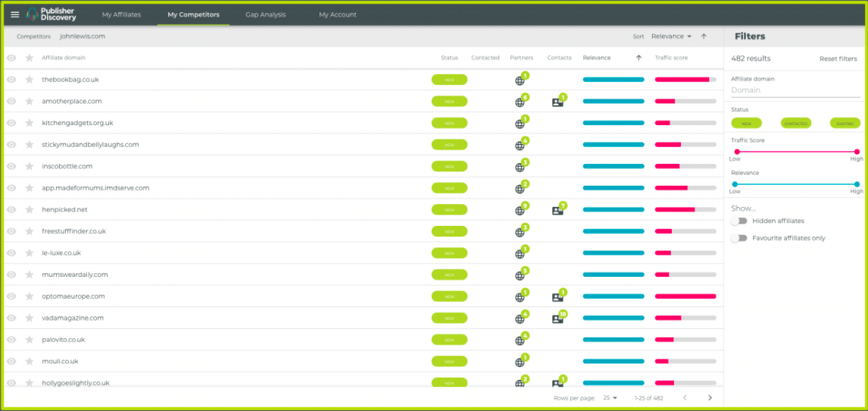Open the hamburger menu
The image size is (868, 411).
point(15,14)
